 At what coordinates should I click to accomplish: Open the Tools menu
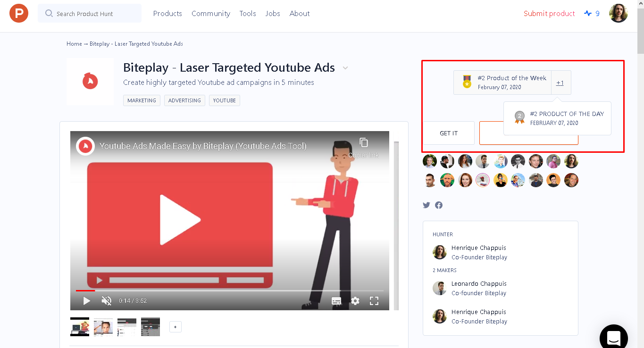pos(248,13)
